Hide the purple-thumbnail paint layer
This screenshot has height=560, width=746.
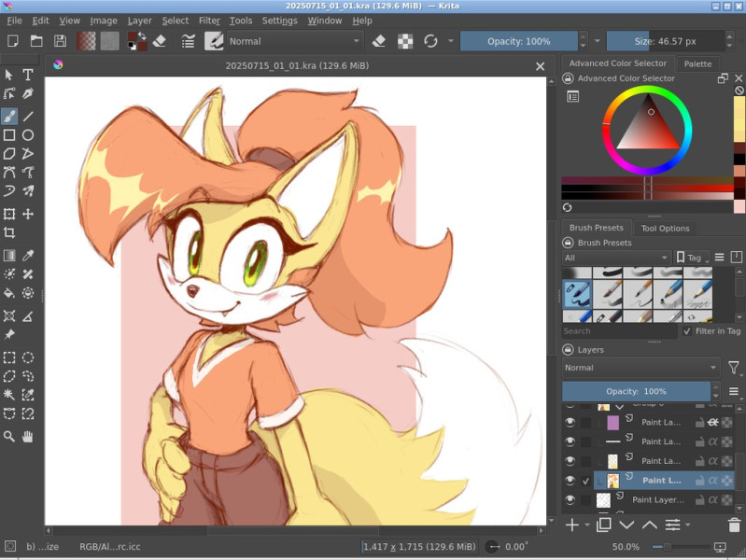[x=570, y=422]
